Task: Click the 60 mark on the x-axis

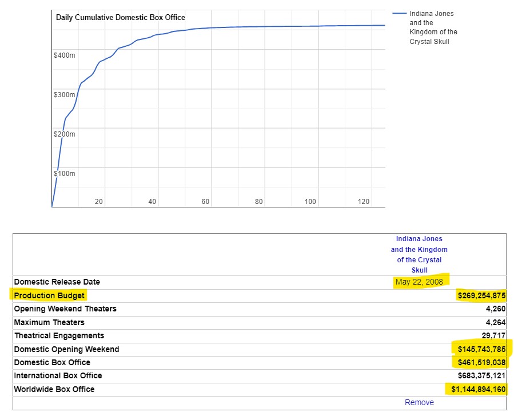Action: (206, 202)
